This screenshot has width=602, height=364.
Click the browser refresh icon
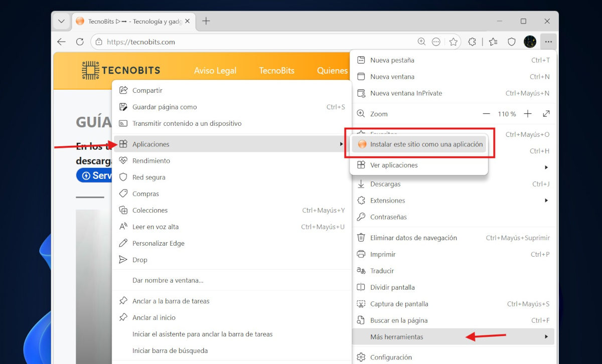coord(80,42)
